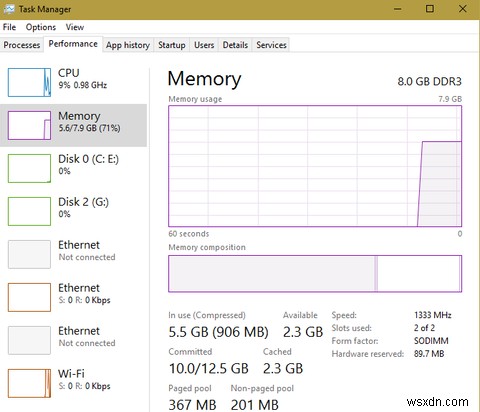Select the Memory 5.6/7.9 GB entry
The image size is (480, 412).
(x=73, y=125)
